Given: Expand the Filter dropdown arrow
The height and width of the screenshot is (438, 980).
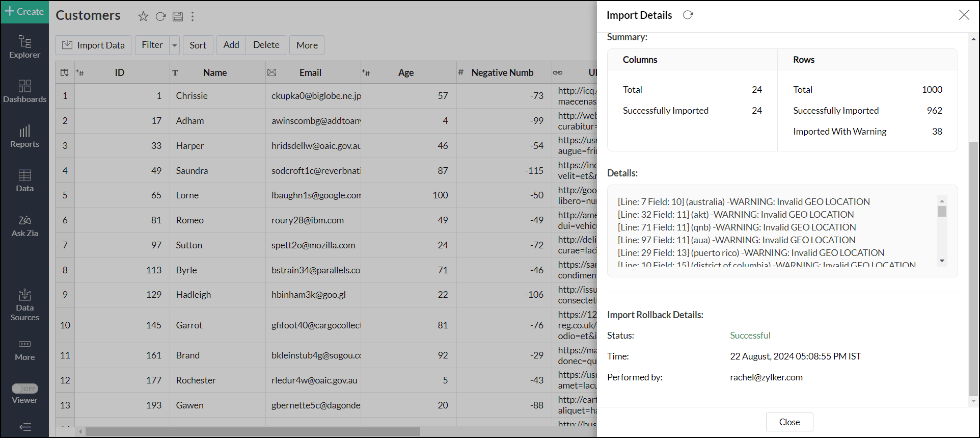Looking at the screenshot, I should coord(175,45).
